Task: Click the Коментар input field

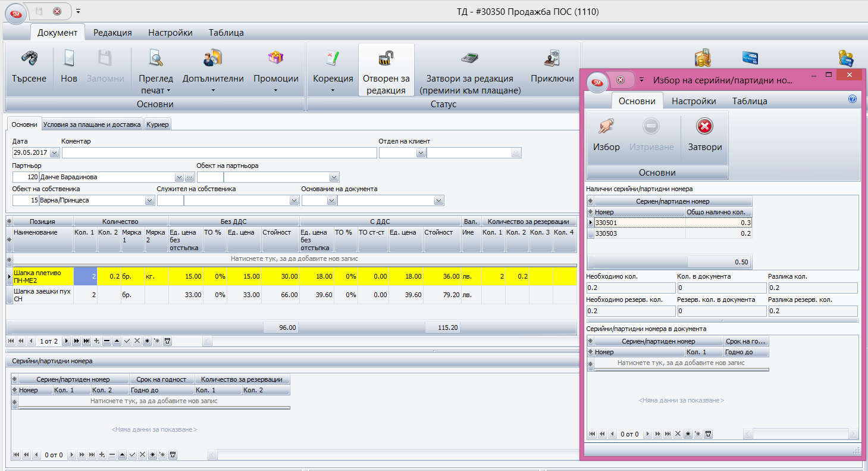Action: pos(220,153)
